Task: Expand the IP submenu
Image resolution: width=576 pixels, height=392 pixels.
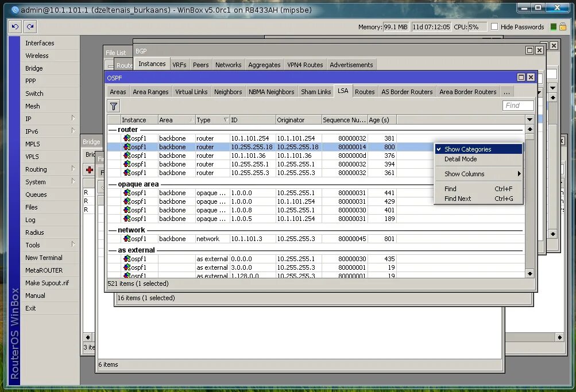Action: (x=73, y=118)
